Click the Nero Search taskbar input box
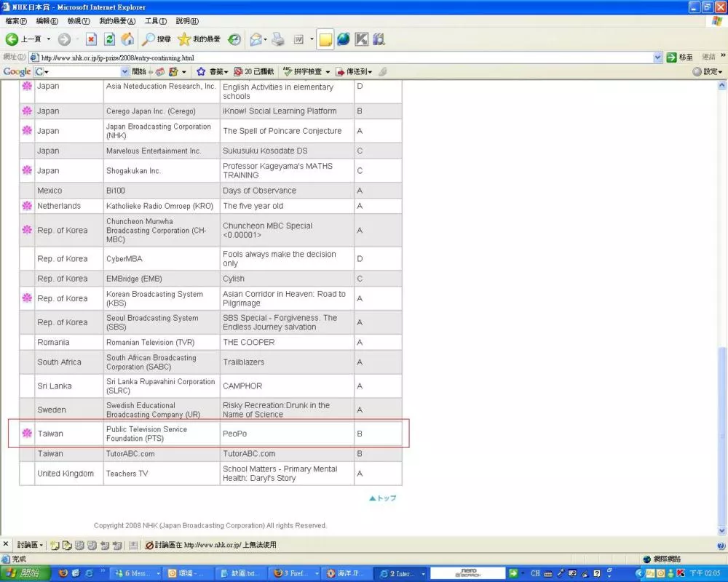This screenshot has width=728, height=582. pyautogui.click(x=468, y=573)
